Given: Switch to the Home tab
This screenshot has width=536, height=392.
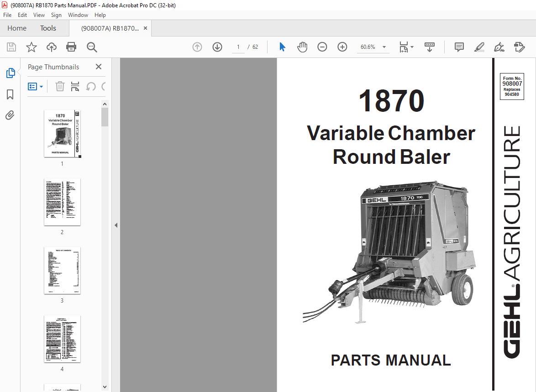Looking at the screenshot, I should coord(17,28).
